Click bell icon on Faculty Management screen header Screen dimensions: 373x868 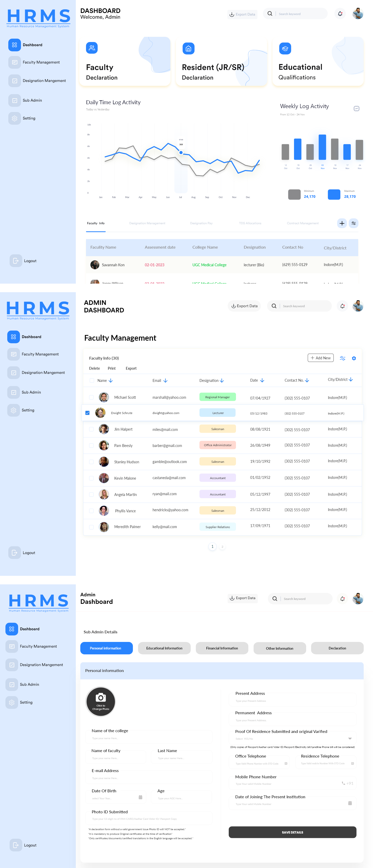point(342,306)
